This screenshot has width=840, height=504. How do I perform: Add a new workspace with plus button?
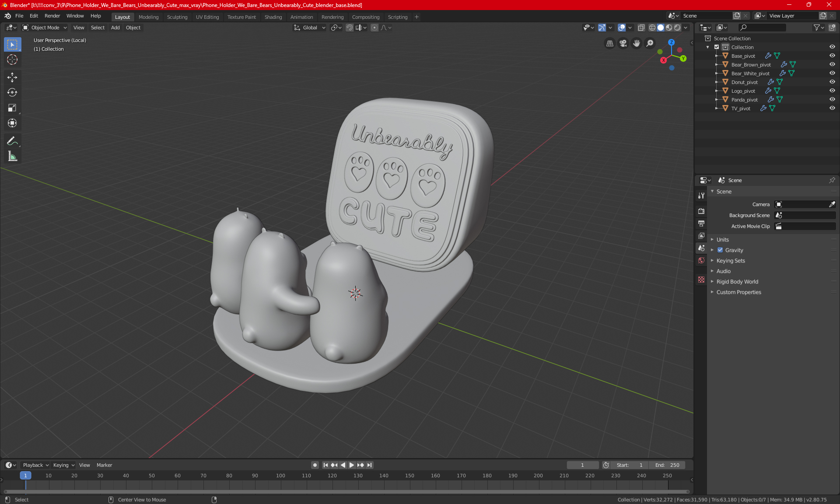[x=416, y=17]
